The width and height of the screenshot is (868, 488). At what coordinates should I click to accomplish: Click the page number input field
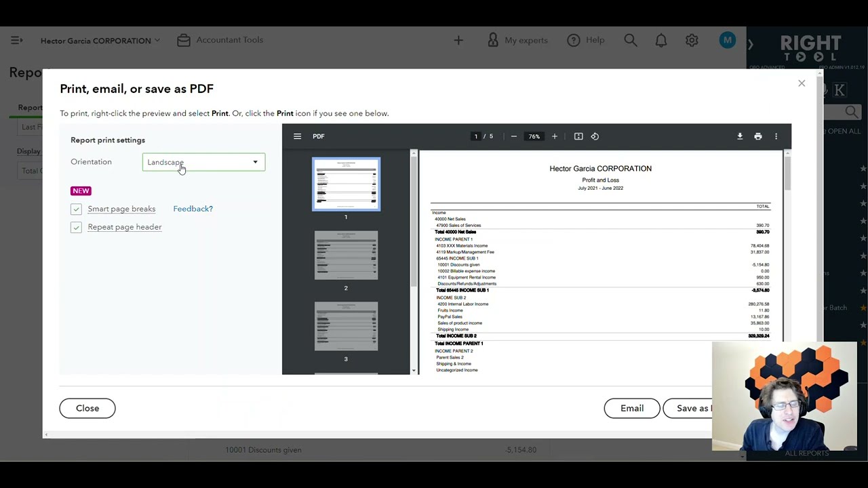(476, 136)
